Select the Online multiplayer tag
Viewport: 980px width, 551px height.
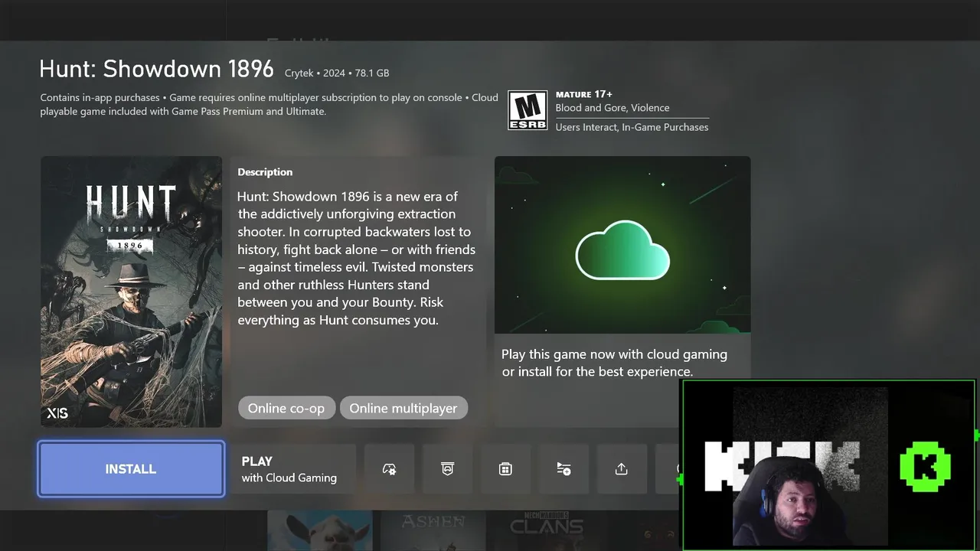403,408
